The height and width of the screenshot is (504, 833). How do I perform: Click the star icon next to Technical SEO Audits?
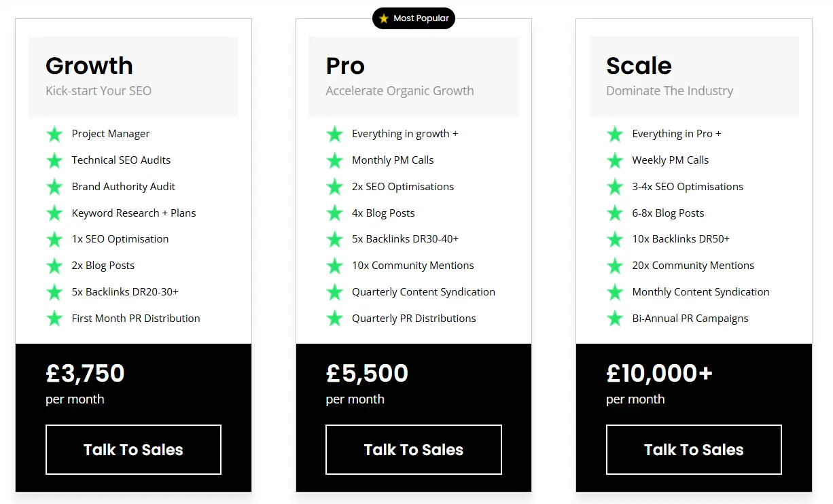pyautogui.click(x=54, y=160)
